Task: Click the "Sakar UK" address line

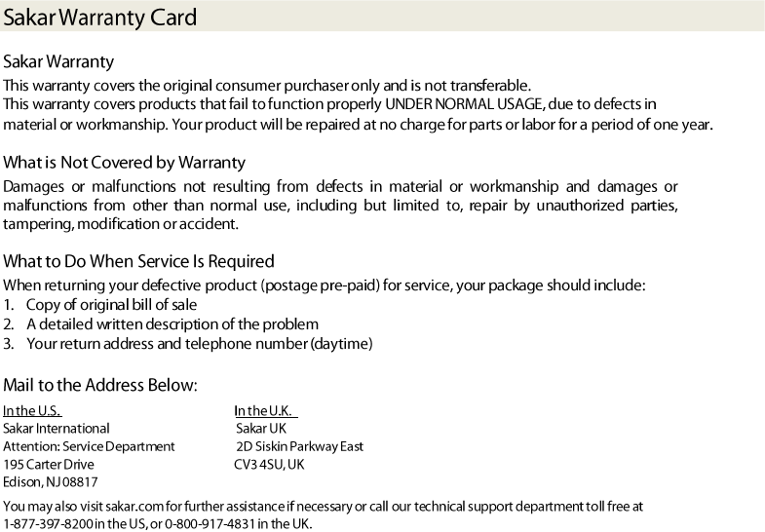Action: click(261, 429)
